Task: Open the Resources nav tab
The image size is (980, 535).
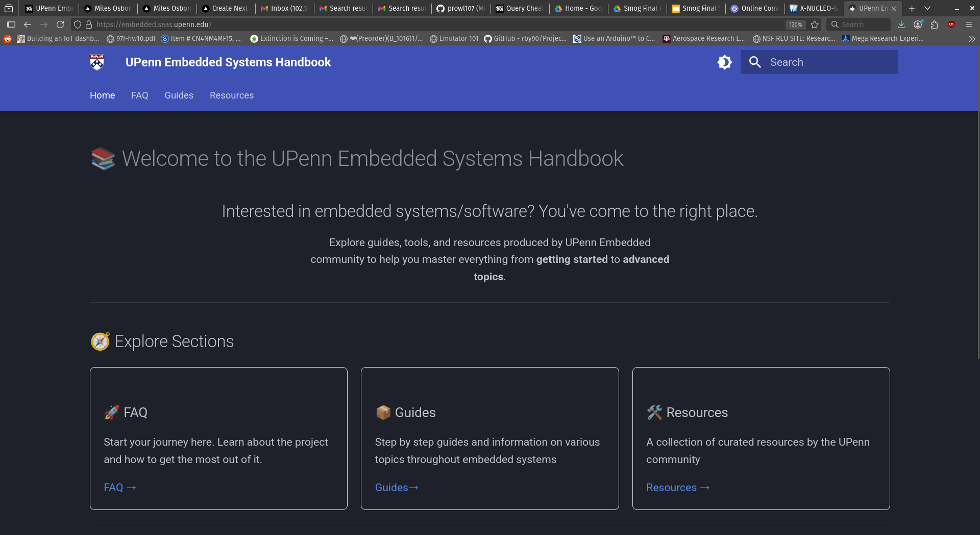Action: (x=232, y=95)
